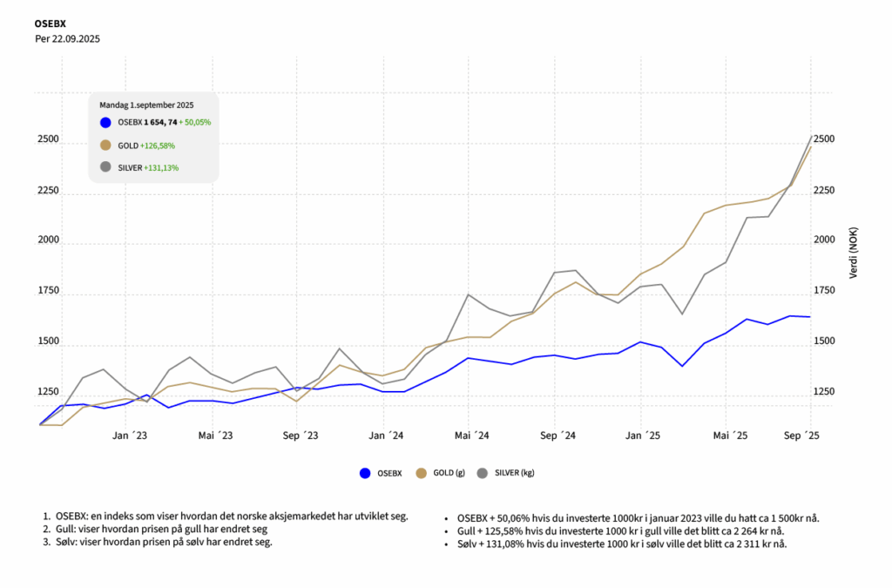The width and height of the screenshot is (892, 588).
Task: Click the OSEBX chart title at top left
Action: (x=50, y=22)
